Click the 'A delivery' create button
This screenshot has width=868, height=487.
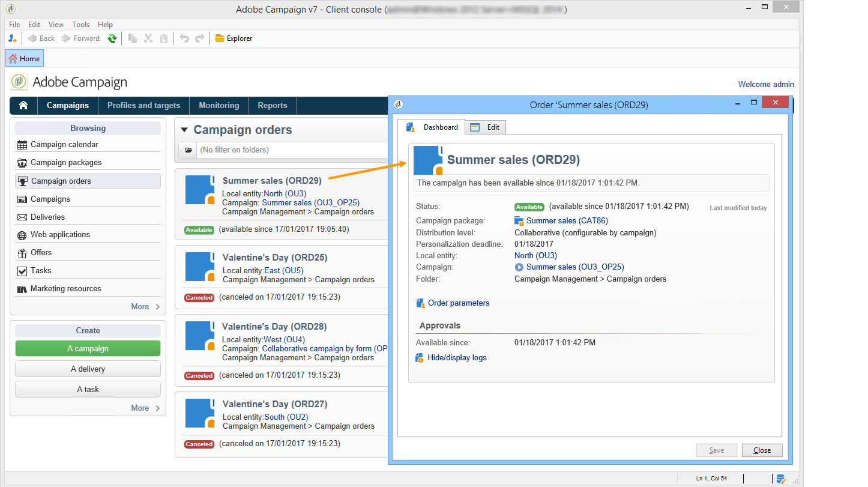(x=88, y=369)
